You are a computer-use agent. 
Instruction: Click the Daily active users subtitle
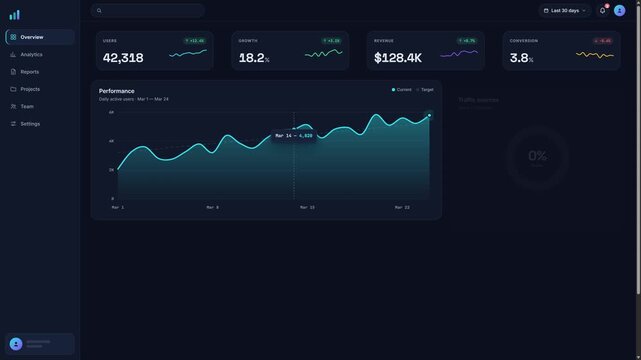tap(134, 99)
